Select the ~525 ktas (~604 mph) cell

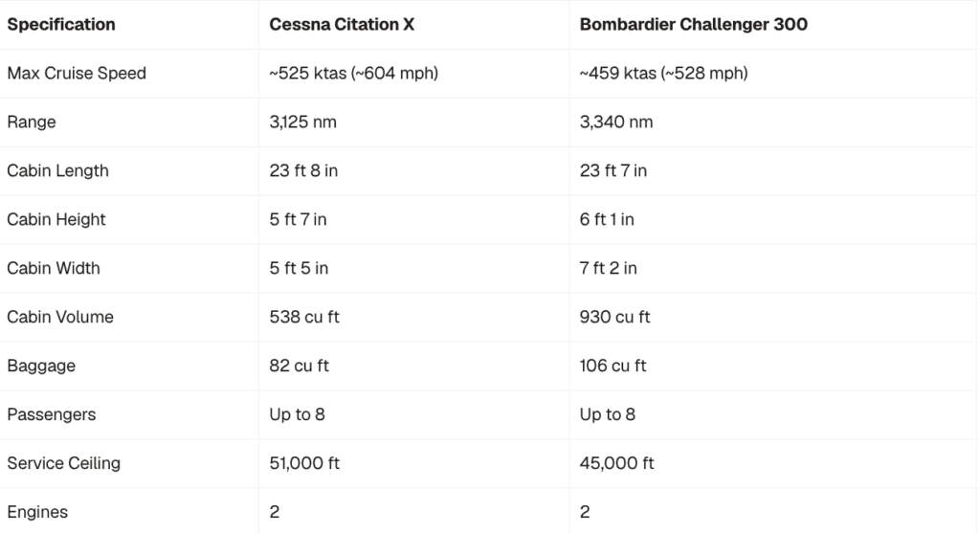tap(354, 73)
